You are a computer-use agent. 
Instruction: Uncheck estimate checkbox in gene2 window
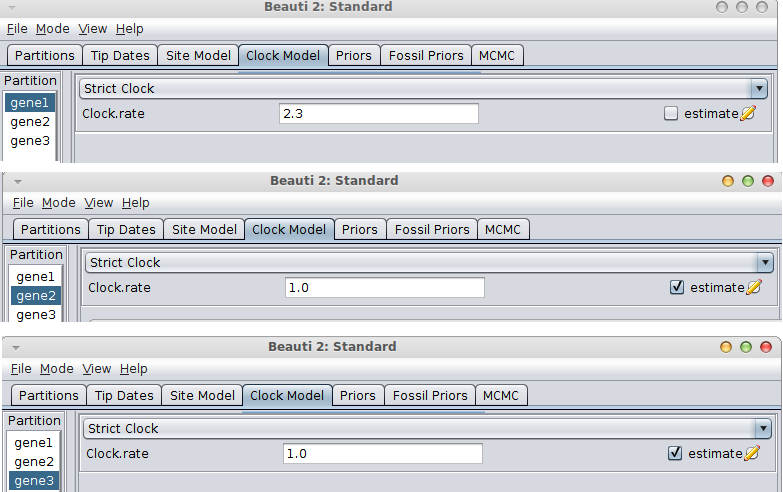click(x=677, y=287)
